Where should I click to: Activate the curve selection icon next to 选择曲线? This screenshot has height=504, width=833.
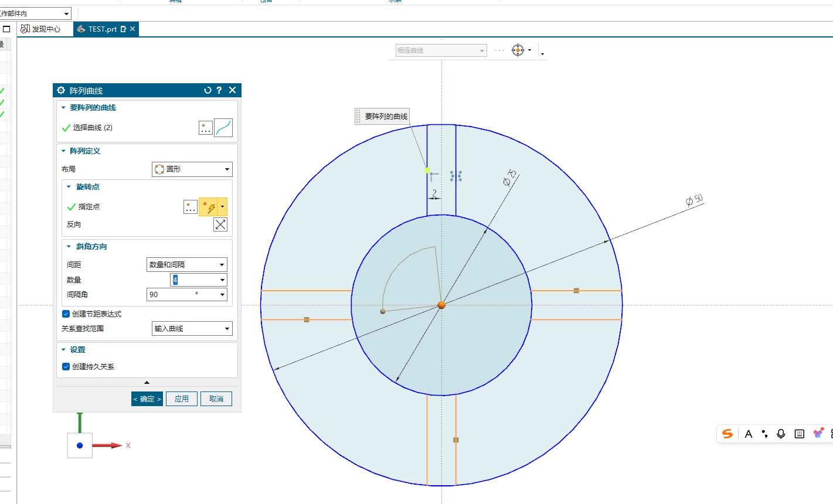click(223, 128)
